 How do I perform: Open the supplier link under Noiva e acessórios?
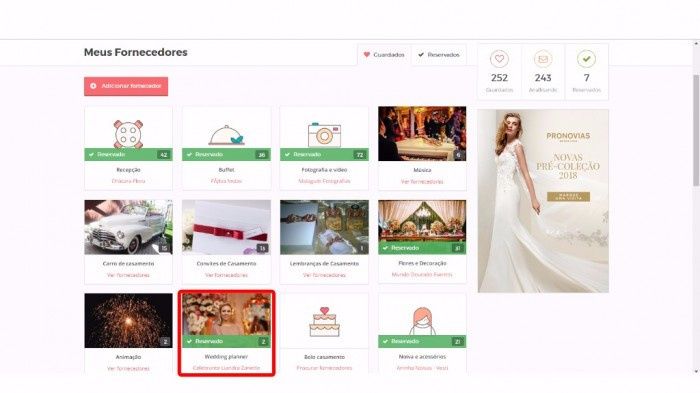pos(422,368)
